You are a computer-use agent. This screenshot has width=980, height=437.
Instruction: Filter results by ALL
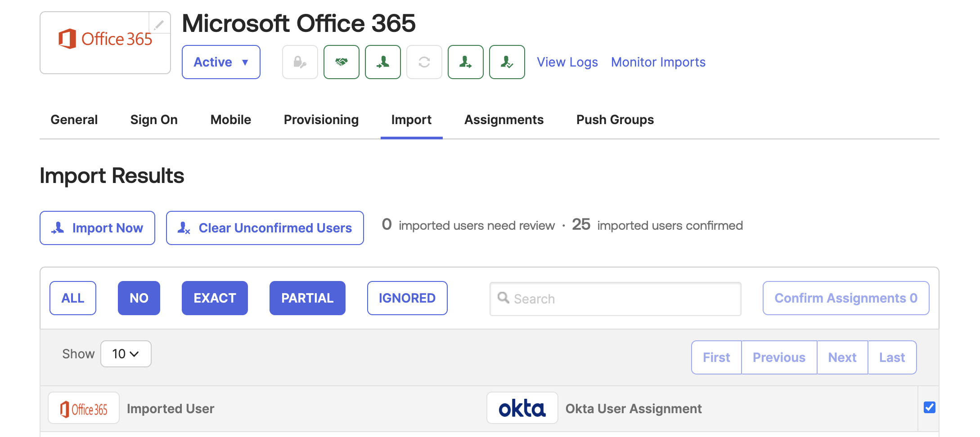pos(73,298)
